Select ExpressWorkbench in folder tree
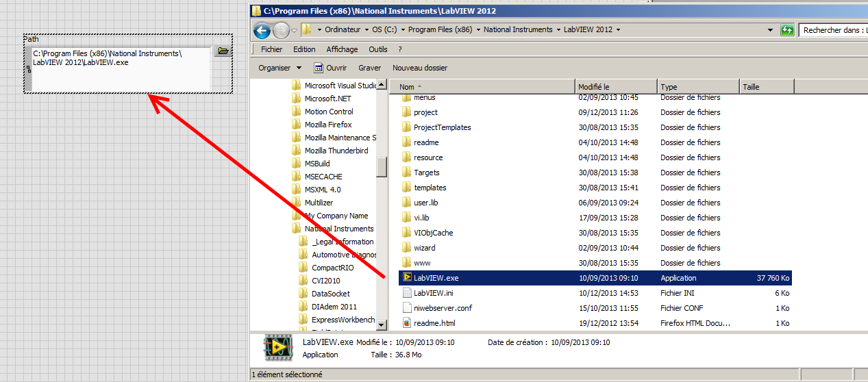This screenshot has height=382, width=868. click(x=343, y=320)
